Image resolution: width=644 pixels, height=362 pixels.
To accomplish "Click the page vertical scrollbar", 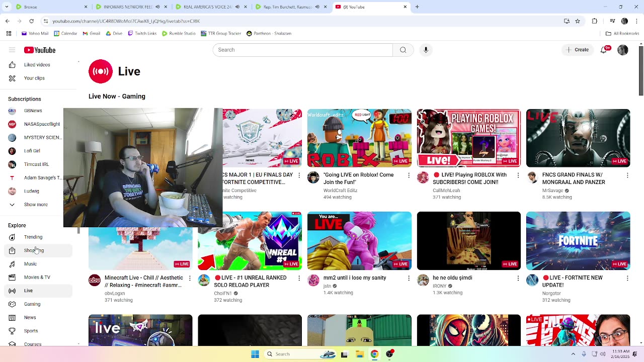I will (640, 70).
